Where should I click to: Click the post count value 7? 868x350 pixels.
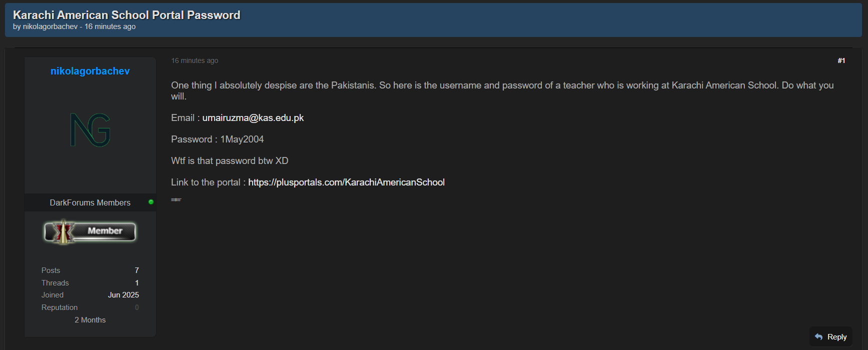(137, 270)
